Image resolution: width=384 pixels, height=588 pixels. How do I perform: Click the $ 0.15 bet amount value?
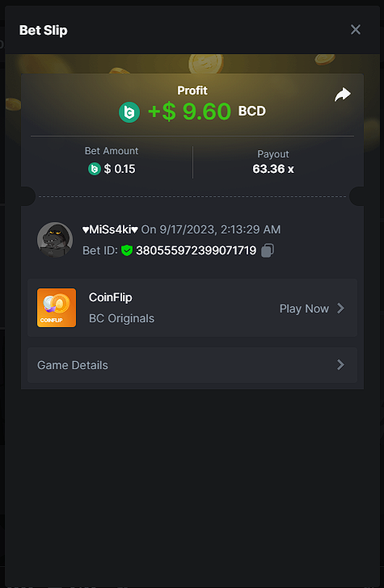pos(120,169)
